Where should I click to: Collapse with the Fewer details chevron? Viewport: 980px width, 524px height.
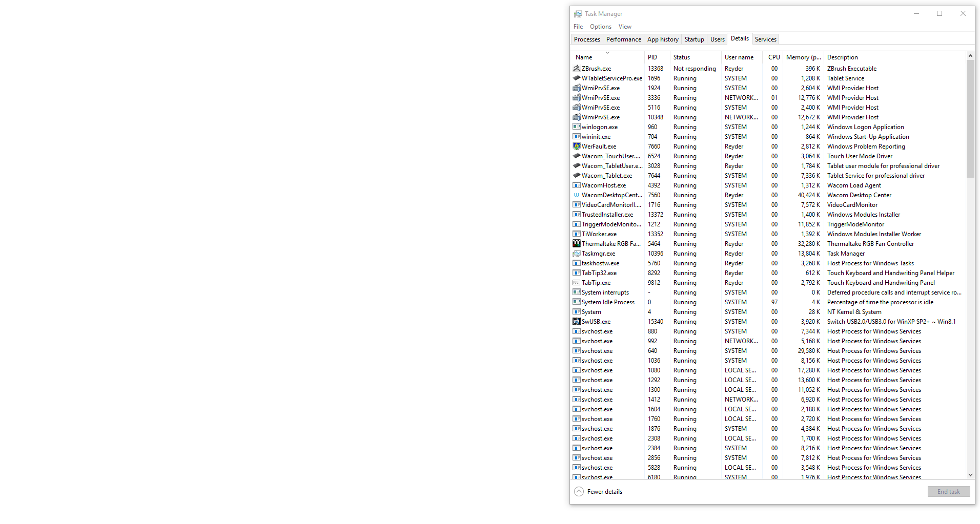click(x=579, y=492)
